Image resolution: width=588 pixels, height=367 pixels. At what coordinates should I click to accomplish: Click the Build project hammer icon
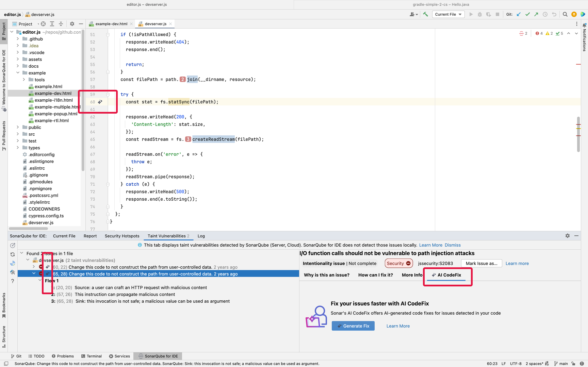pos(425,14)
